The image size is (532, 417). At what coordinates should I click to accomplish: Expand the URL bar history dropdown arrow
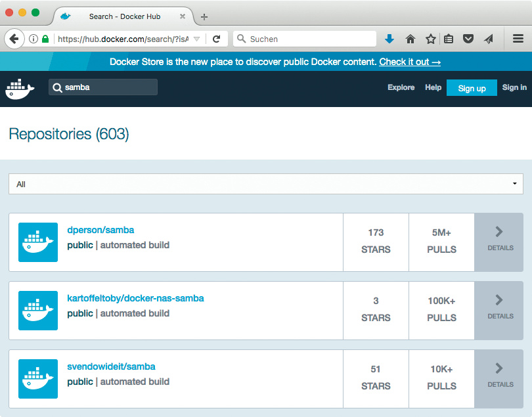pyautogui.click(x=196, y=39)
